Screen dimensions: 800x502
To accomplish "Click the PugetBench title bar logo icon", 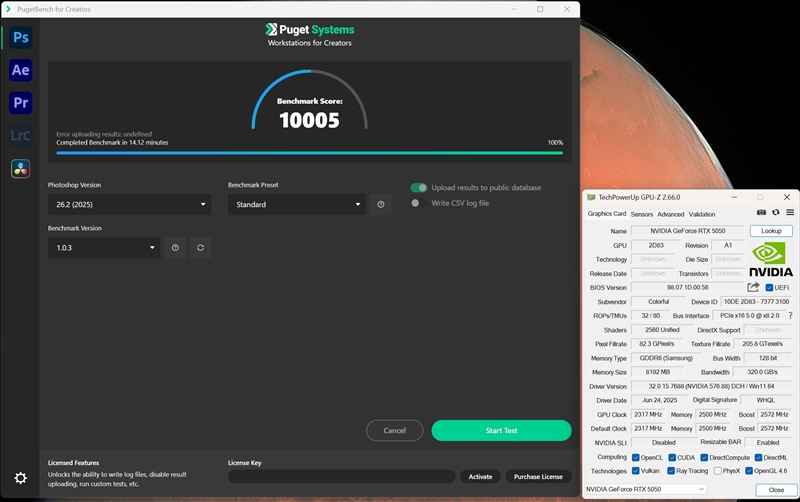I will 8,9.
